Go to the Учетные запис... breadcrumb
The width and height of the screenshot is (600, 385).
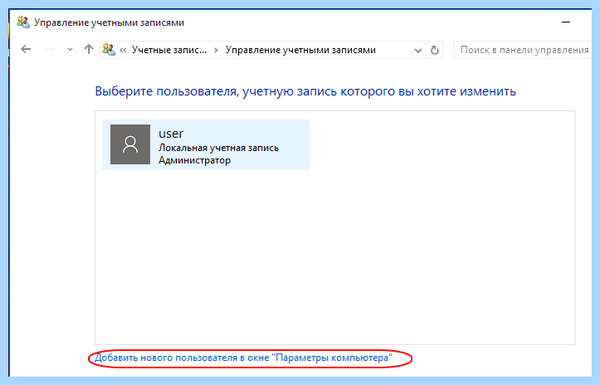pyautogui.click(x=169, y=50)
